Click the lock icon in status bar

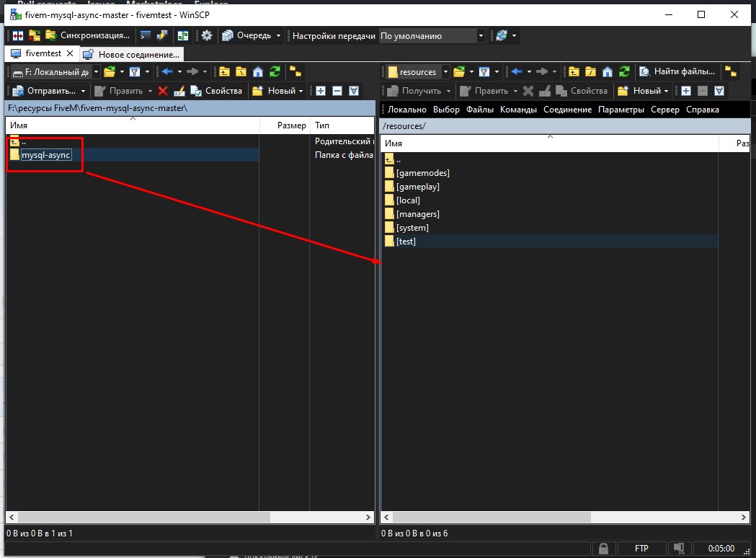click(x=603, y=549)
